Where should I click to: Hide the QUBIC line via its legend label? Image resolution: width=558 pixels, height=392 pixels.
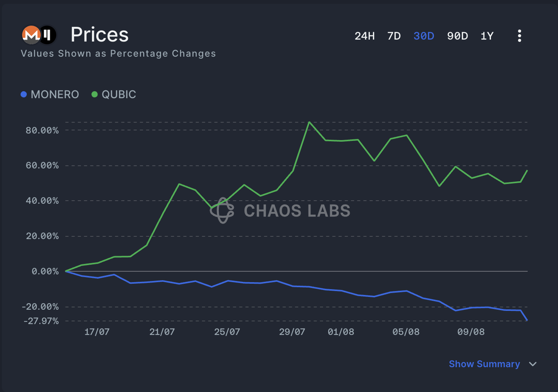point(118,94)
